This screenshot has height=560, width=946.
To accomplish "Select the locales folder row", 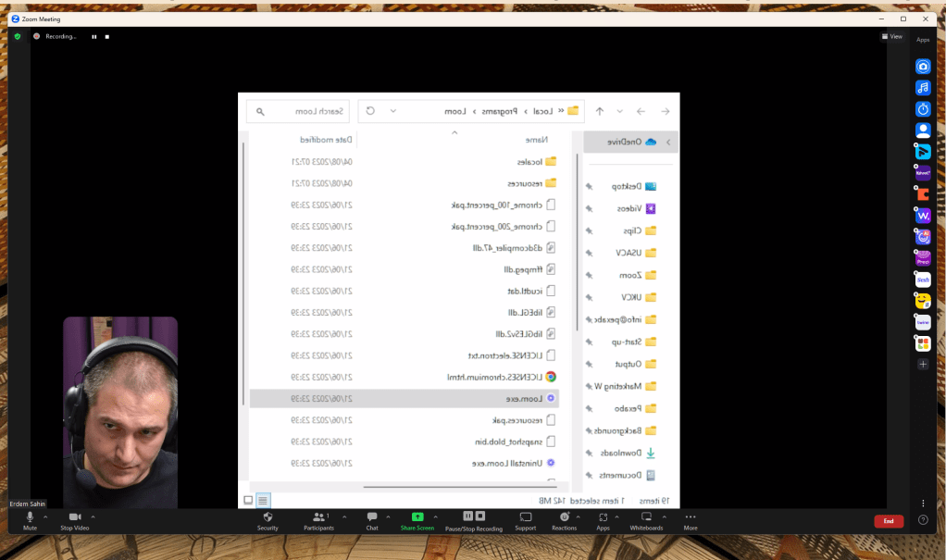I will coord(405,162).
